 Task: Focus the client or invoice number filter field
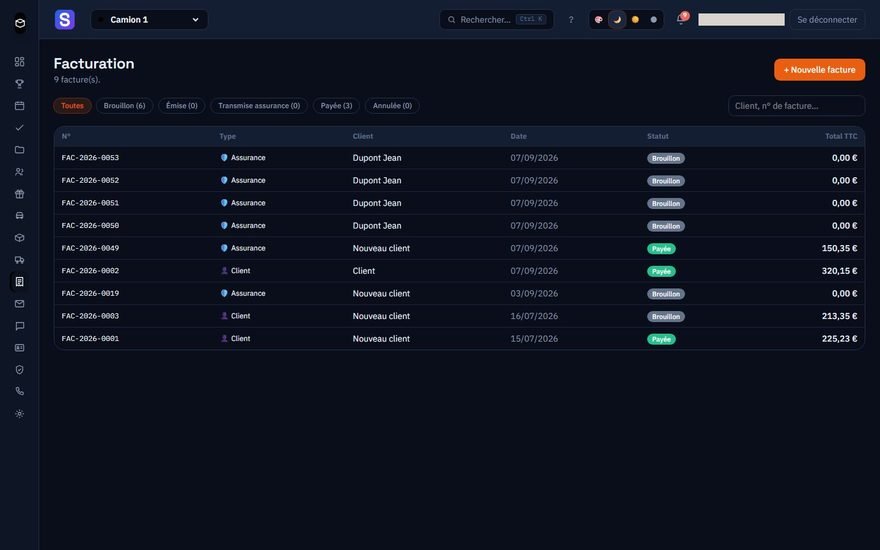tap(796, 106)
